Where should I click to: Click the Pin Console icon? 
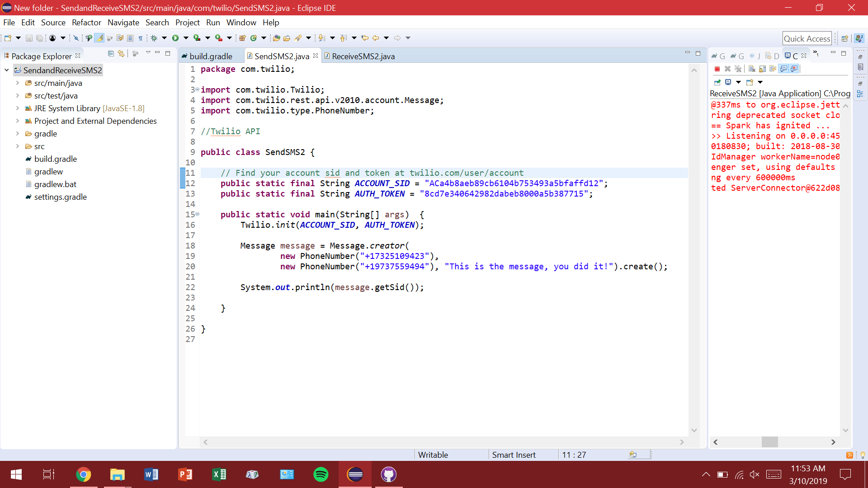[x=717, y=82]
